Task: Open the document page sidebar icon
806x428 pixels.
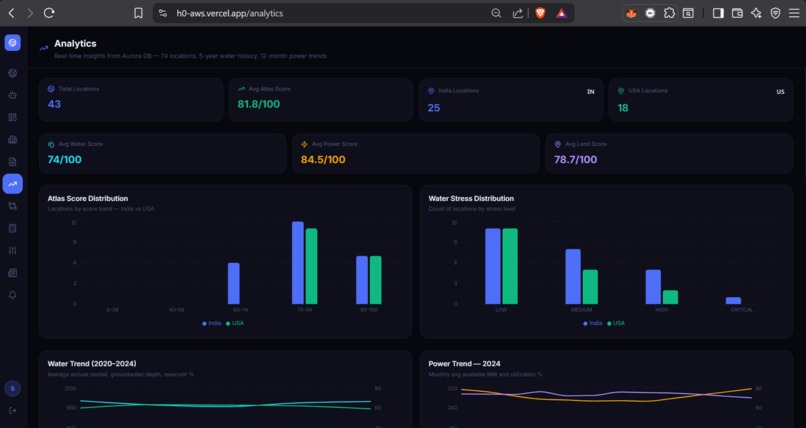Action: click(x=13, y=162)
